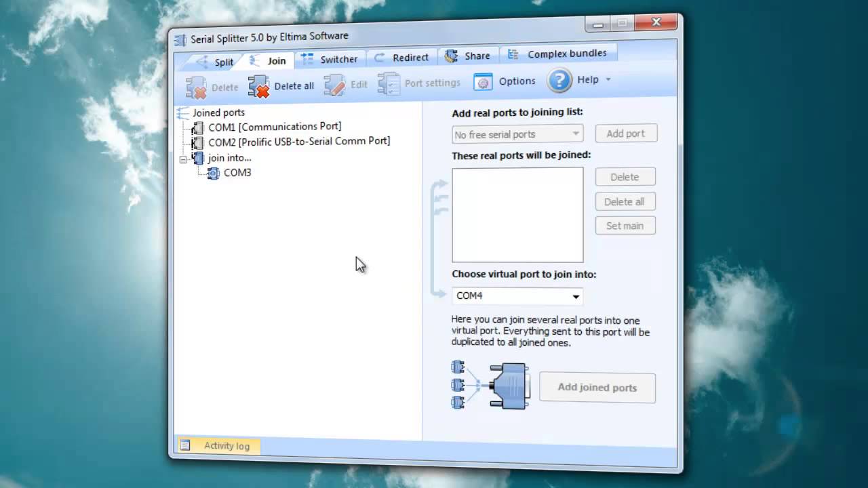Click the Serial Splitter title bar icon
This screenshot has height=488, width=868.
180,40
